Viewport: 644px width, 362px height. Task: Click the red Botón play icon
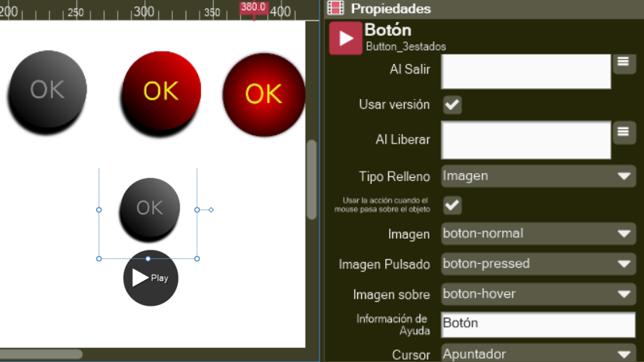[345, 38]
